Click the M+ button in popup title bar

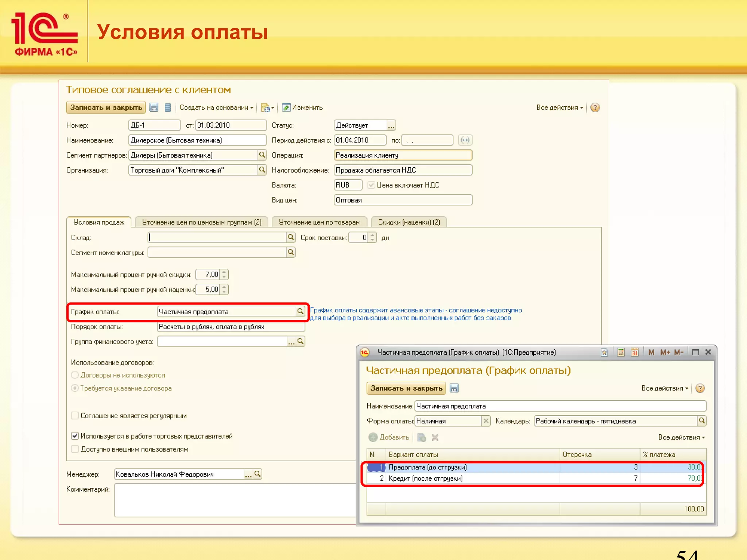tap(665, 352)
